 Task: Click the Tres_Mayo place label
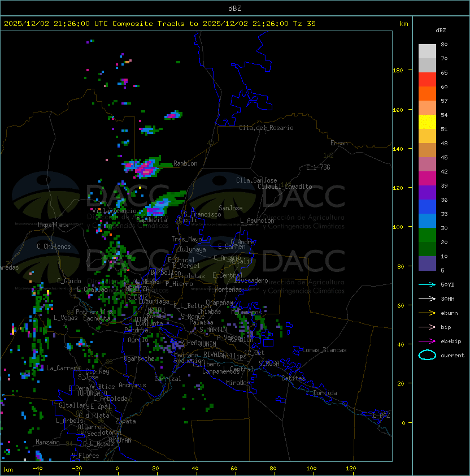coord(186,239)
